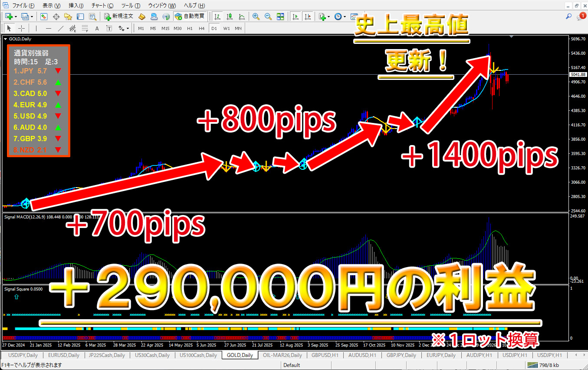588x370 pixels.
Task: Open the notifications chat bubble icon
Action: point(581,17)
